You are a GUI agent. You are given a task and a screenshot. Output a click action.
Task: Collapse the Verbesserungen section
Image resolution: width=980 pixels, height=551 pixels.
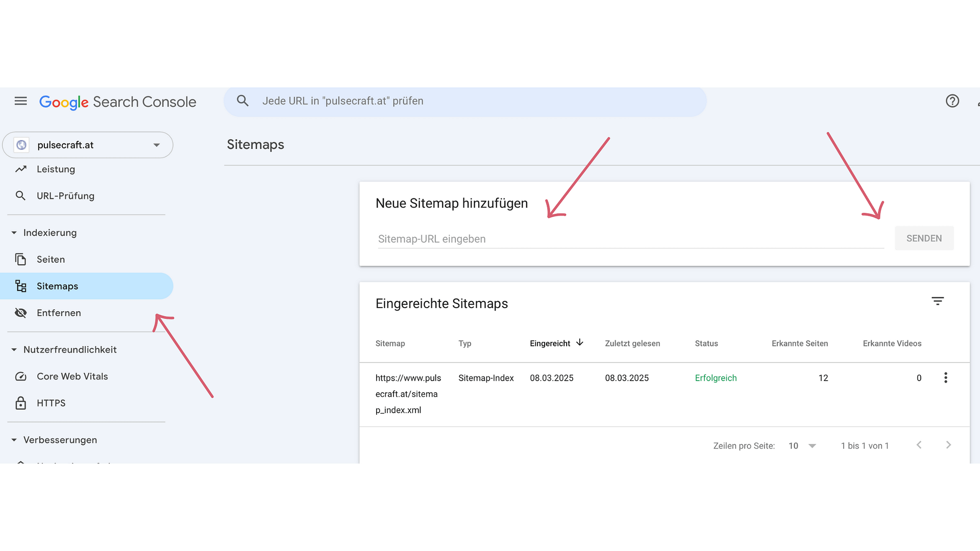[x=14, y=440]
